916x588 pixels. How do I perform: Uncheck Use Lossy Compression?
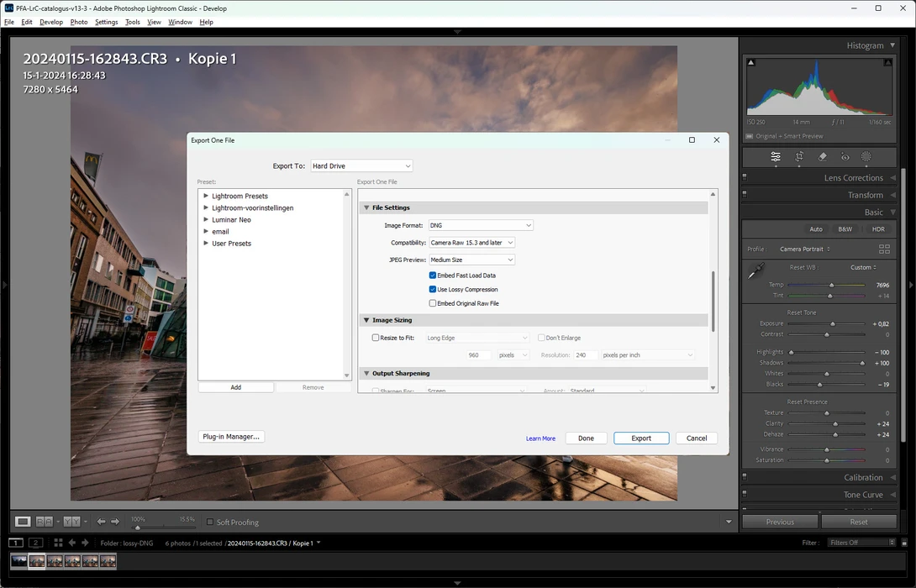coord(433,289)
